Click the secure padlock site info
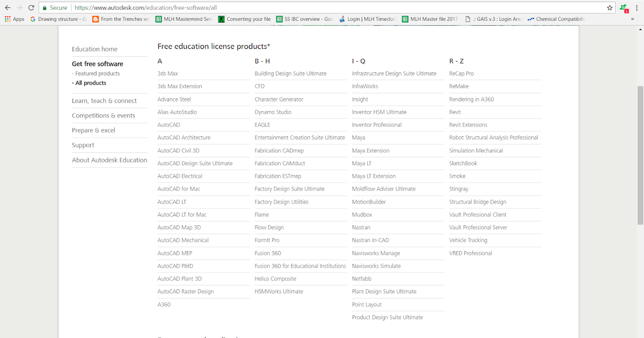 coord(55,8)
